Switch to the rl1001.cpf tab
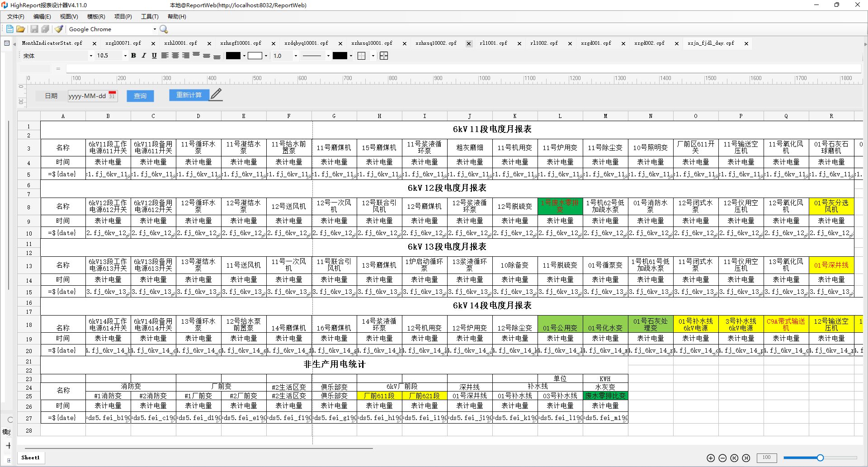 pyautogui.click(x=493, y=43)
